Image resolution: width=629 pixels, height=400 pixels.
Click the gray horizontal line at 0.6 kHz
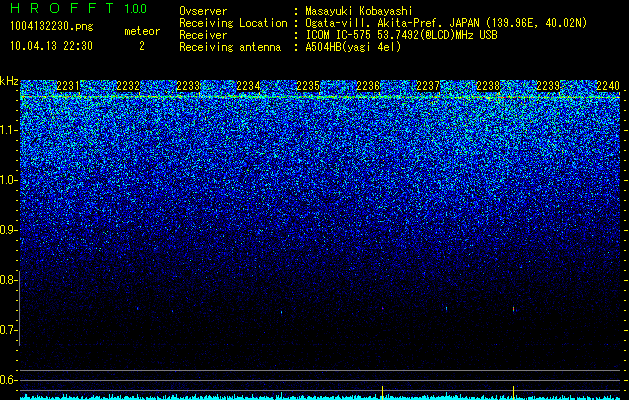(320, 380)
